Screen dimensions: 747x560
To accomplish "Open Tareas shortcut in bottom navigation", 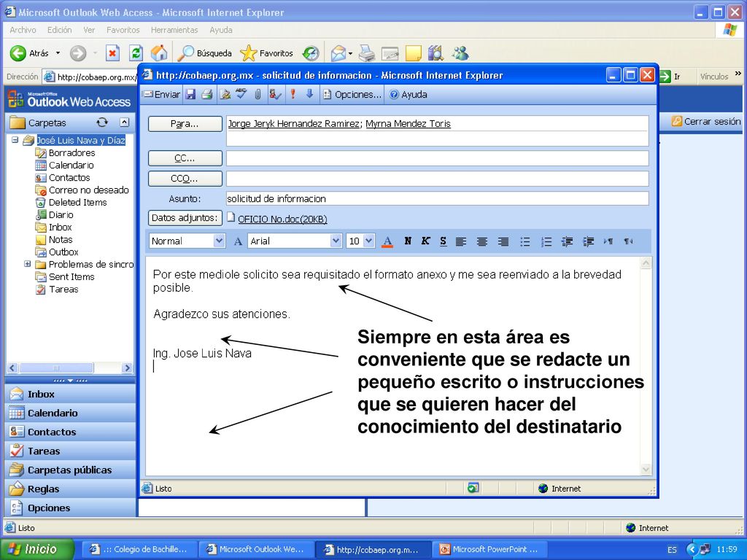I will click(x=70, y=451).
